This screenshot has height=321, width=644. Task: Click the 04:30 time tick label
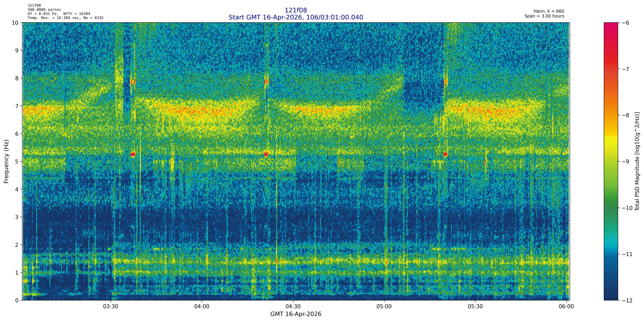[293, 306]
